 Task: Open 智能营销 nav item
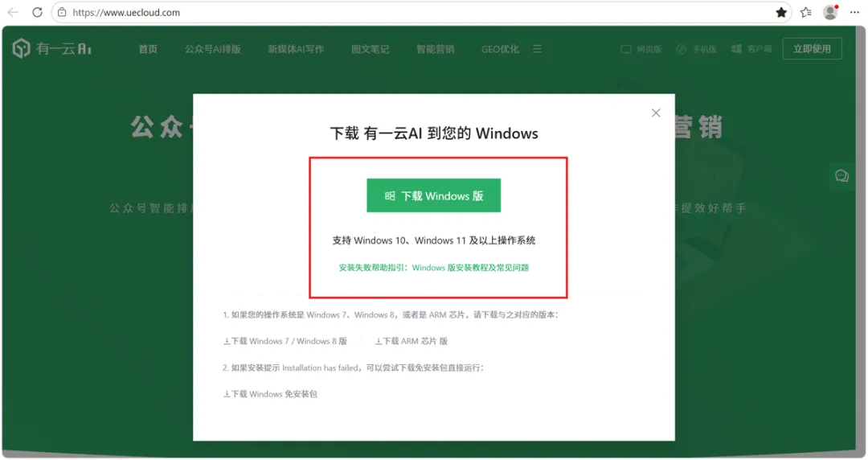(435, 49)
